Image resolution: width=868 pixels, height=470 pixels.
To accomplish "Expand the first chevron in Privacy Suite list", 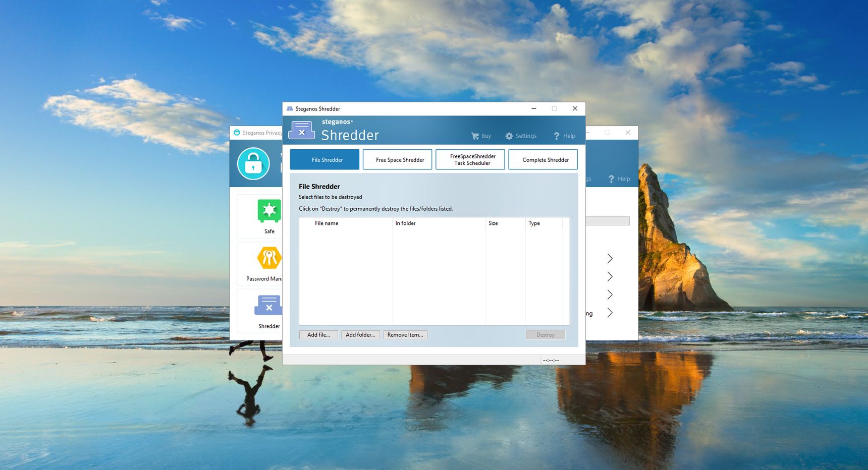I will click(610, 259).
